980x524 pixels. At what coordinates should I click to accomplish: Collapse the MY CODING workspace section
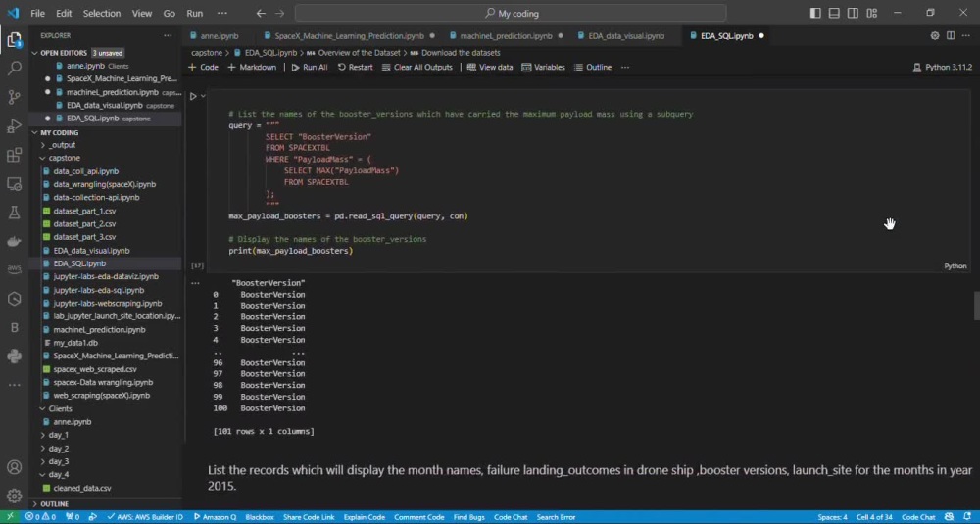(35, 132)
